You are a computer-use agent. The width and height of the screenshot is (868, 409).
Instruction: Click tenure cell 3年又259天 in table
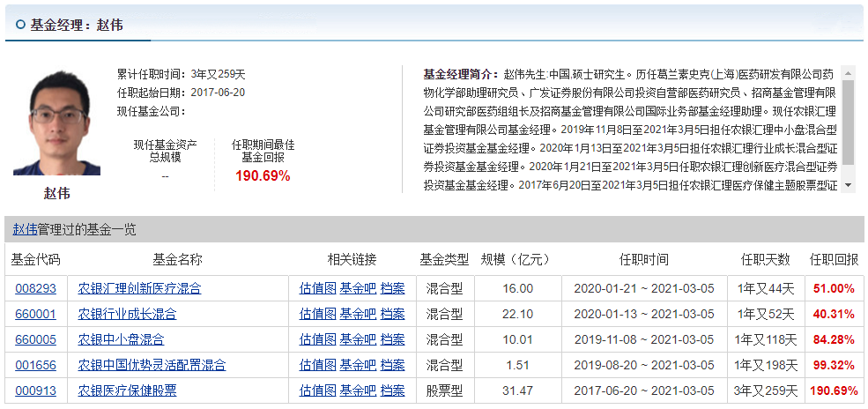(766, 390)
